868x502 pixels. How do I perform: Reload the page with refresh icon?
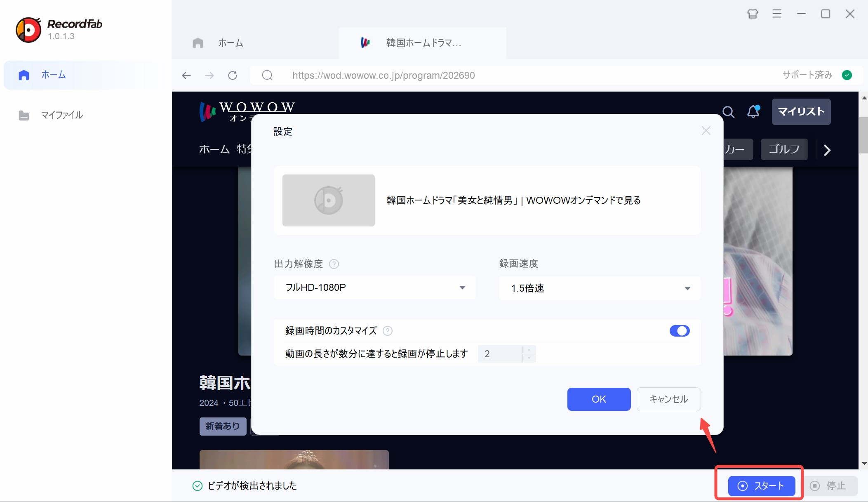pyautogui.click(x=233, y=75)
